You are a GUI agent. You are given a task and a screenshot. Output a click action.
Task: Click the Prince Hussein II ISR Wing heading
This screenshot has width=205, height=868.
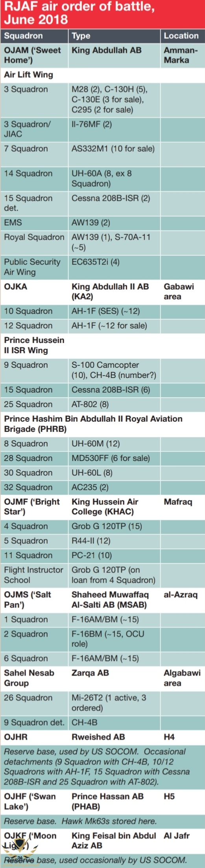click(34, 345)
